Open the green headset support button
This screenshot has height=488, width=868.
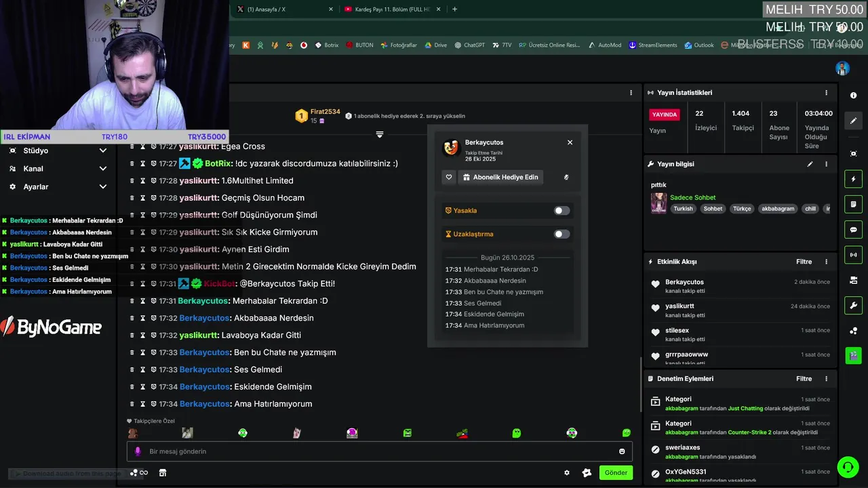[x=847, y=467]
